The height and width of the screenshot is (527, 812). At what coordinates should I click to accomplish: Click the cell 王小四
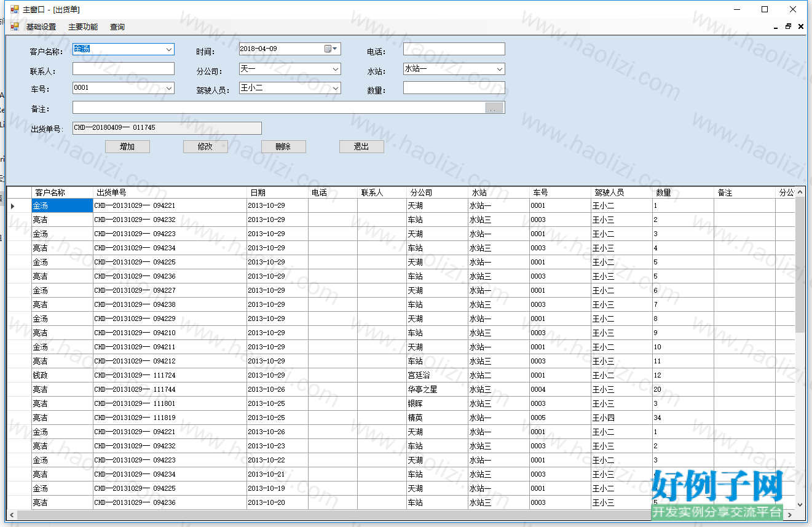[x=621, y=418]
